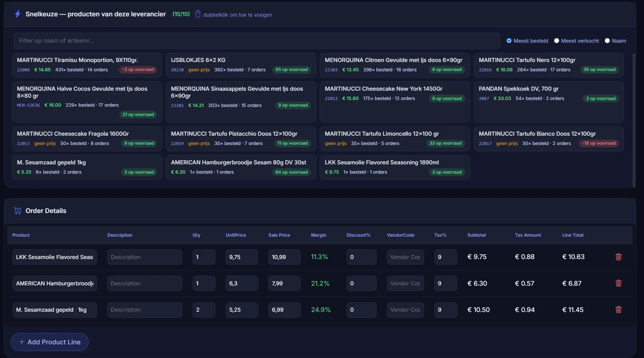The image size is (644, 358).
Task: Pick MARTINUCCI Tiramisu Monoportion product card
Action: pyautogui.click(x=87, y=65)
